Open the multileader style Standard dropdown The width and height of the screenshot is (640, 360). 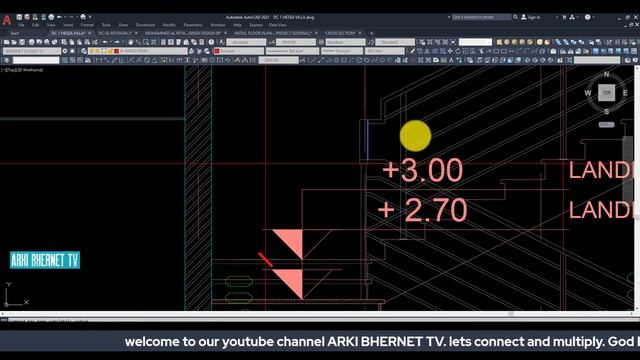click(x=395, y=42)
